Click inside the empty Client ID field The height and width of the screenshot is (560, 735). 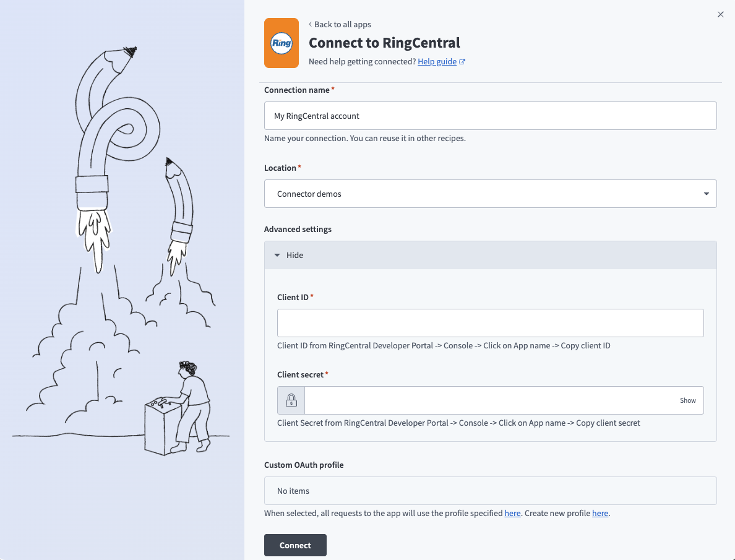(x=490, y=322)
